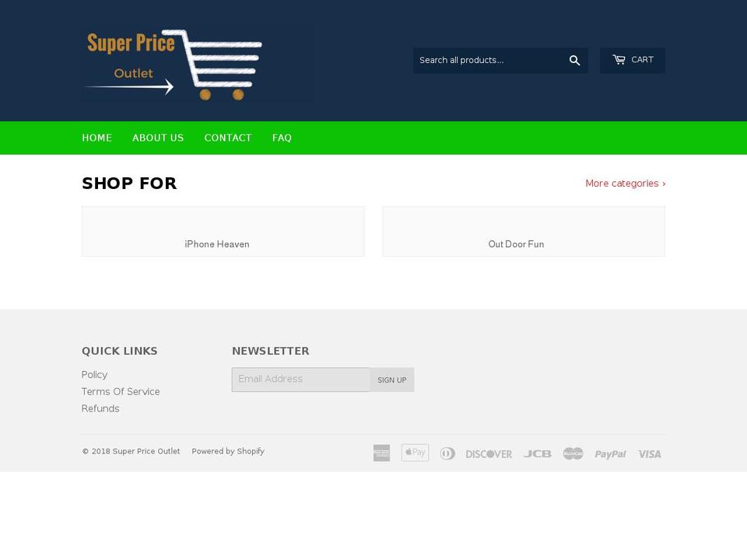Click the SHOP FOR heading
This screenshot has height=560, width=747.
[x=129, y=184]
